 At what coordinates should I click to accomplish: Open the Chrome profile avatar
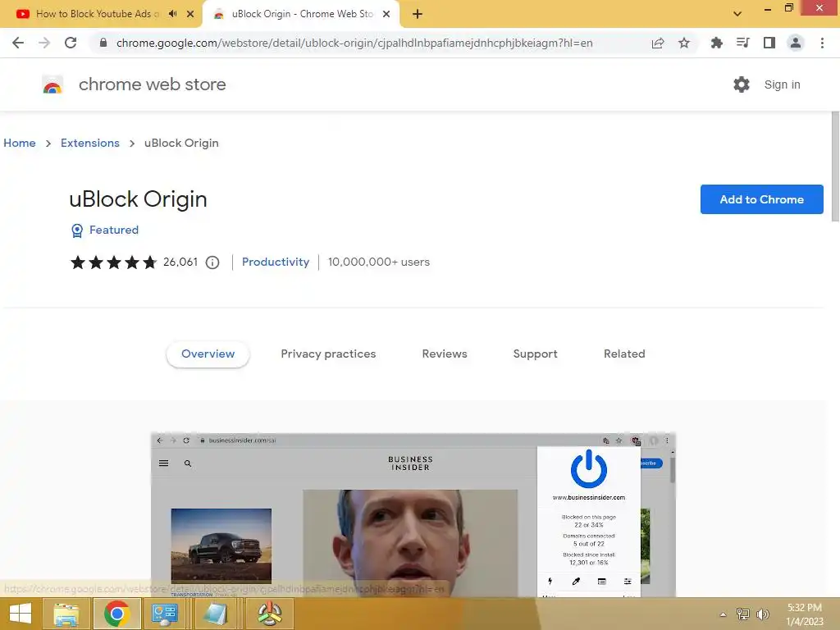coord(796,43)
